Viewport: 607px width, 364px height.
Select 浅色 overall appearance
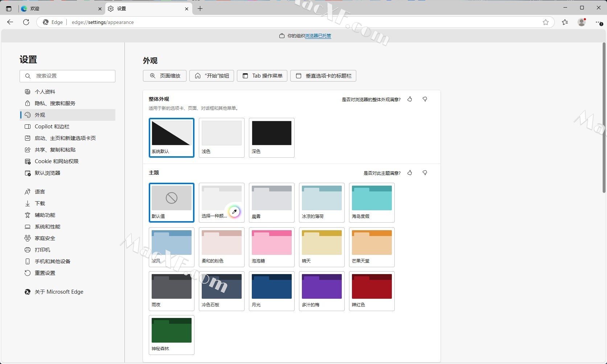tap(222, 138)
